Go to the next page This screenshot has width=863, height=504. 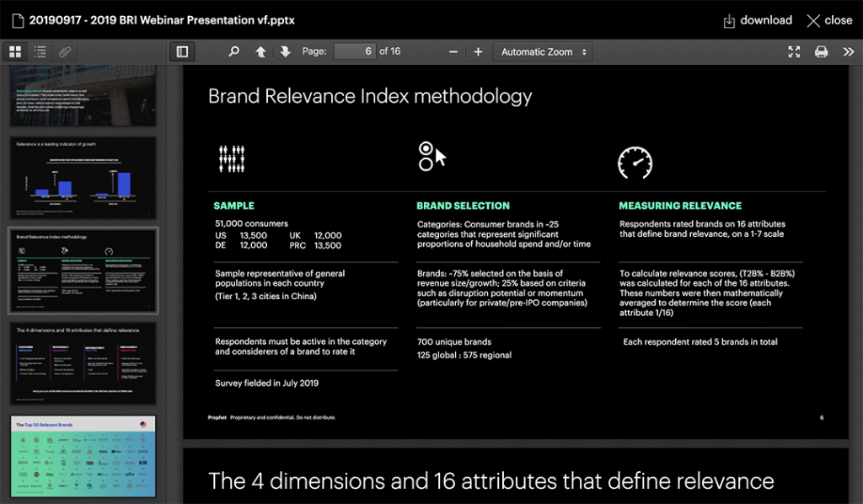pos(286,51)
